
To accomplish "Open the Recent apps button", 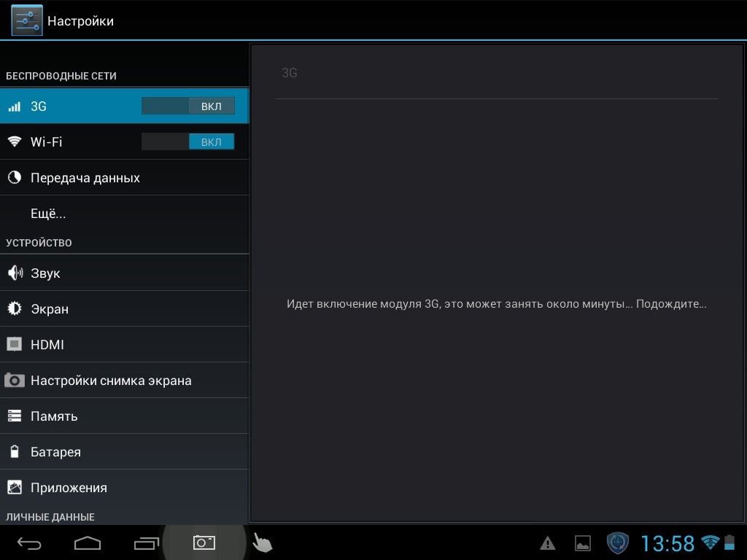I will (x=146, y=543).
